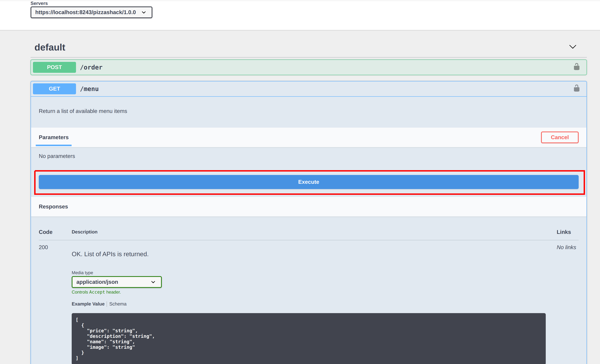Image resolution: width=600 pixels, height=364 pixels.
Task: Click the lock icon beside the /menu path
Action: [x=577, y=88]
